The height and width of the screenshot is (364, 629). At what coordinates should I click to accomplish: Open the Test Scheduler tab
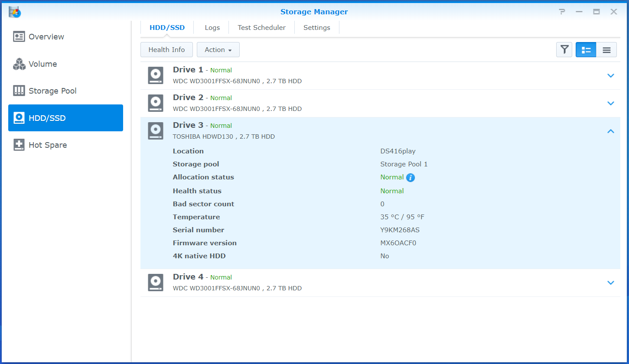(261, 27)
